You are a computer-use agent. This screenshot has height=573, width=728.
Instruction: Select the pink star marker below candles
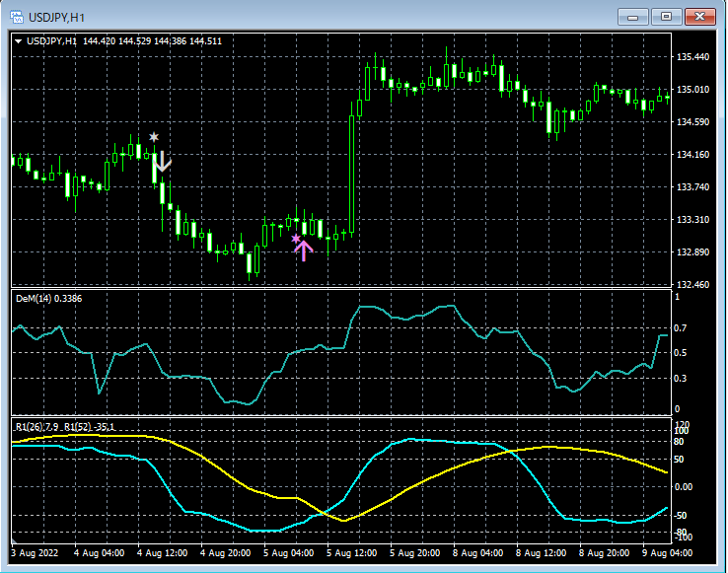295,238
